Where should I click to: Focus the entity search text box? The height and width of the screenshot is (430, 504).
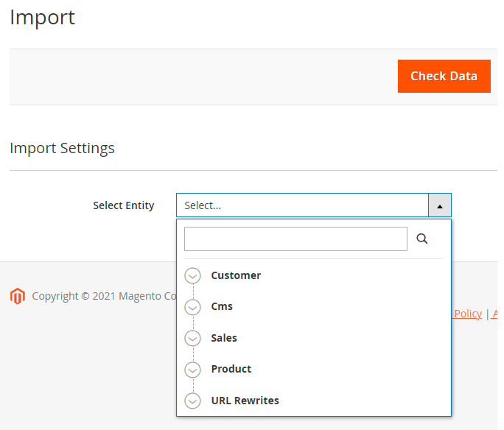295,239
